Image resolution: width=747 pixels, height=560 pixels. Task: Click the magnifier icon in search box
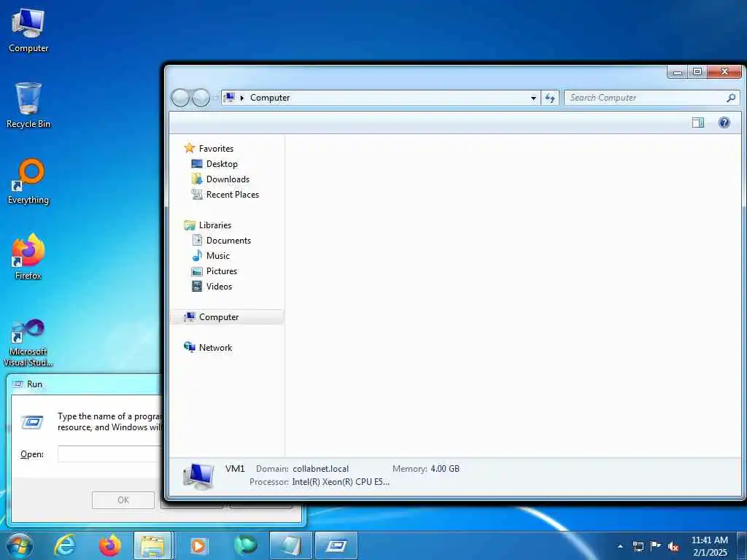[731, 98]
